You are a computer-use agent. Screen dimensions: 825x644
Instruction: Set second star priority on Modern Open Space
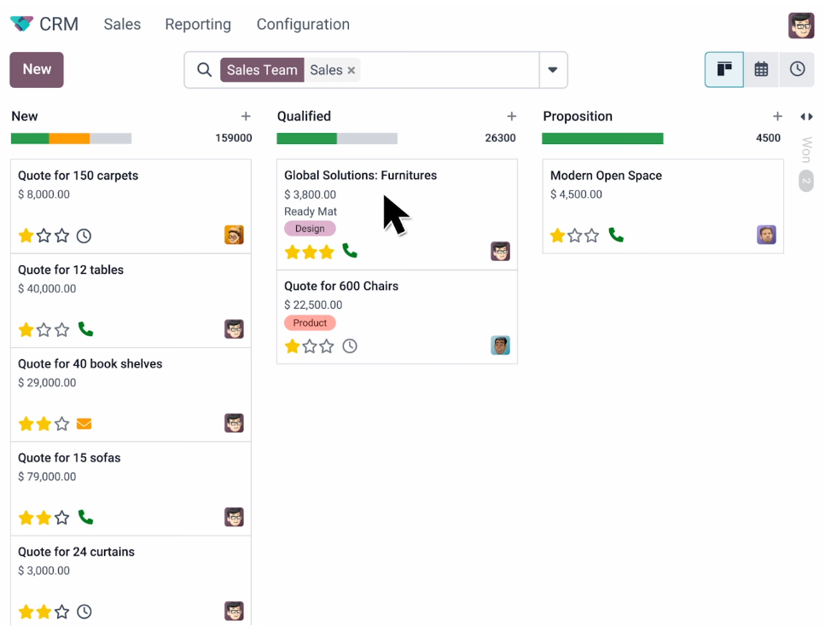point(575,235)
